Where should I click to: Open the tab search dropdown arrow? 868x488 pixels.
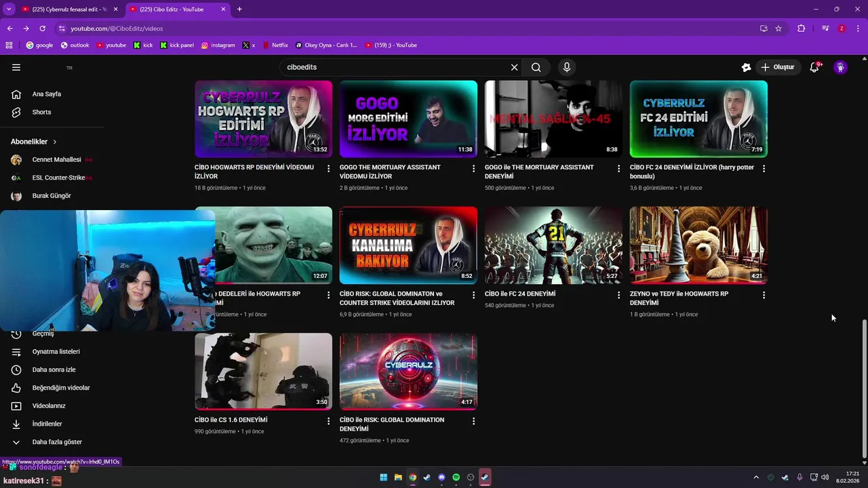click(x=9, y=9)
